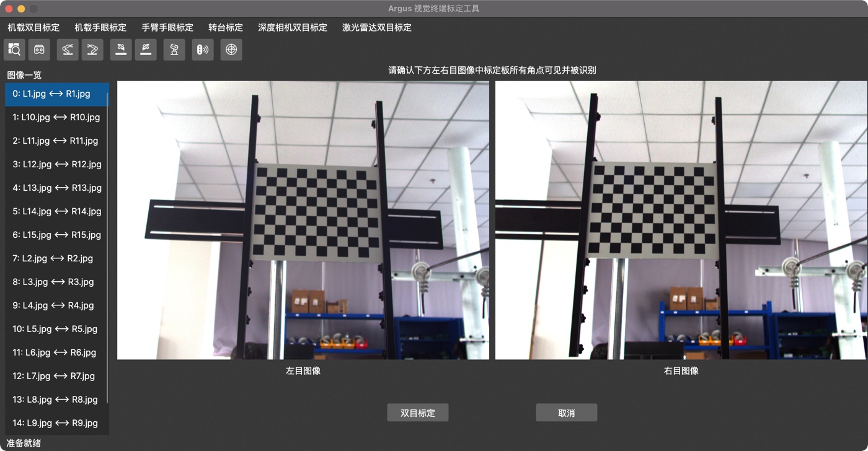Click the checkerboard magnifier search toolbar icon
This screenshot has width=868, height=451.
14,50
